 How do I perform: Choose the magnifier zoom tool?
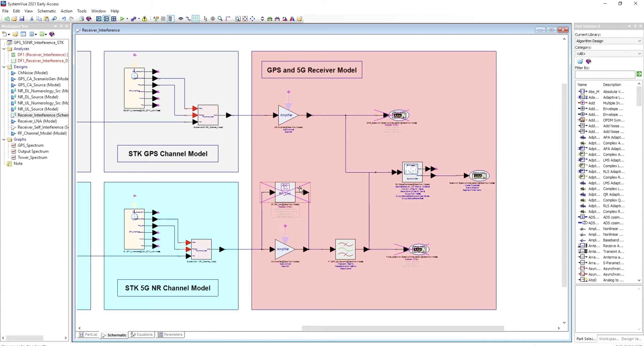220,19
